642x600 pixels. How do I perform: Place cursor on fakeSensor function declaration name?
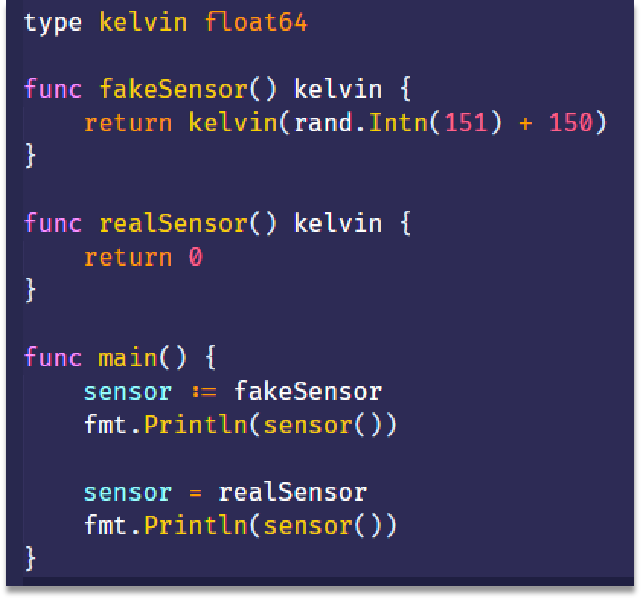coord(174,88)
